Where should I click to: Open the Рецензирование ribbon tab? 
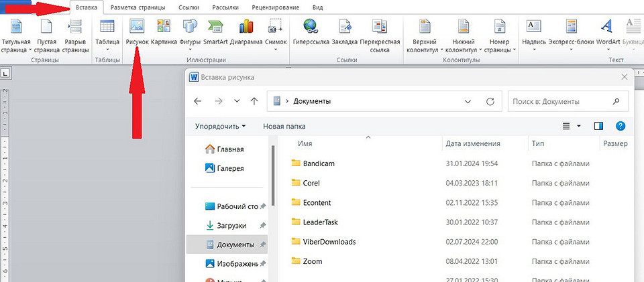tap(275, 7)
